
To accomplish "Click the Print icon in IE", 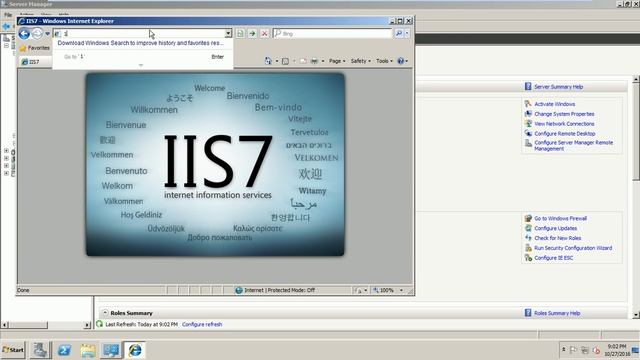I will (314, 61).
